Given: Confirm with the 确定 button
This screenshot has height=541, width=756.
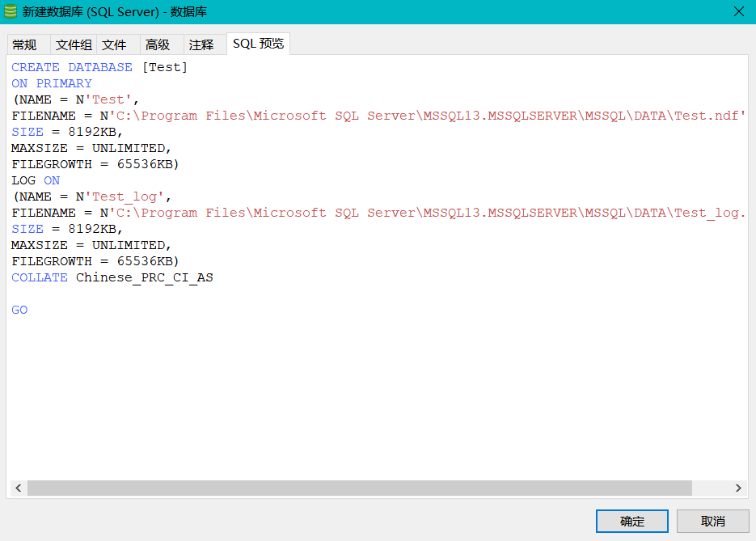Looking at the screenshot, I should [x=631, y=522].
